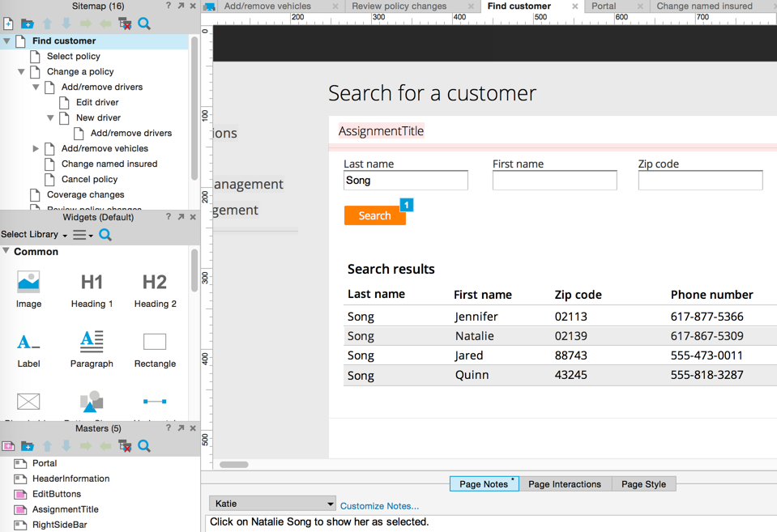Select the Coverage changes page

[x=85, y=194]
